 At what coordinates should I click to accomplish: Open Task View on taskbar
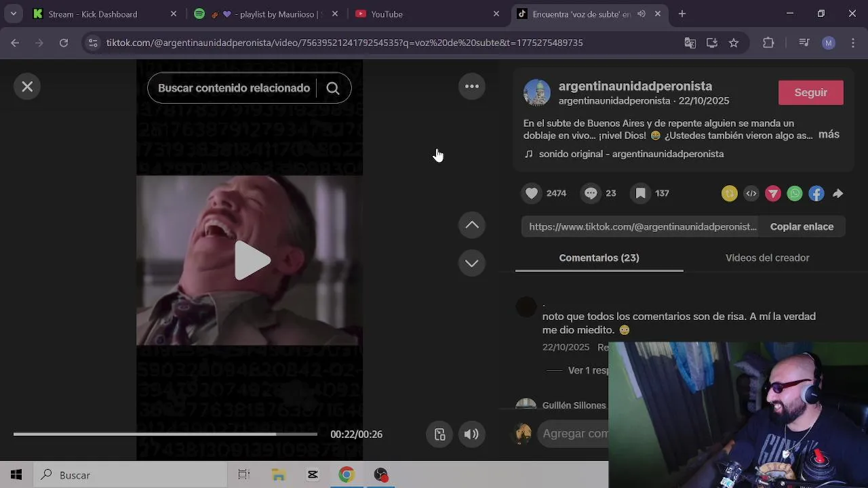click(x=244, y=475)
